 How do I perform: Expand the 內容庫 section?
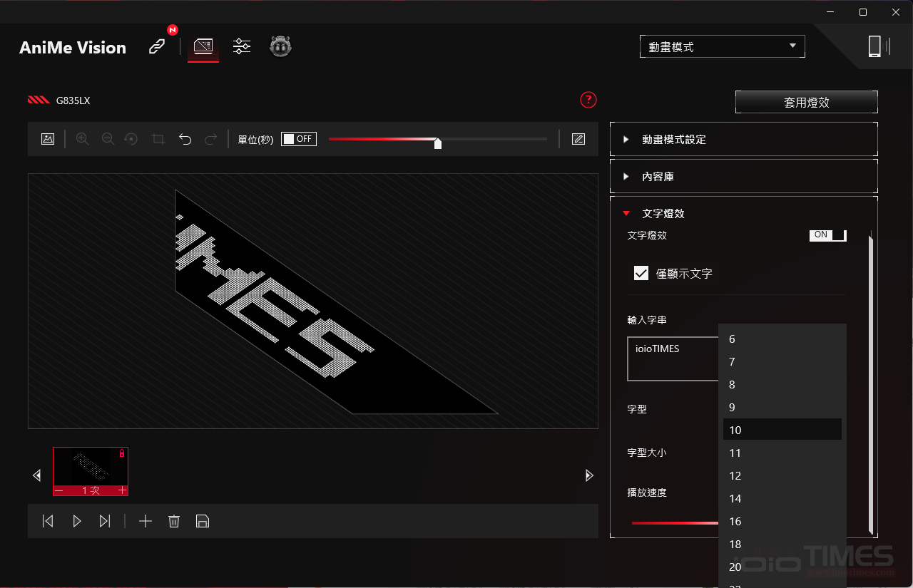point(744,176)
